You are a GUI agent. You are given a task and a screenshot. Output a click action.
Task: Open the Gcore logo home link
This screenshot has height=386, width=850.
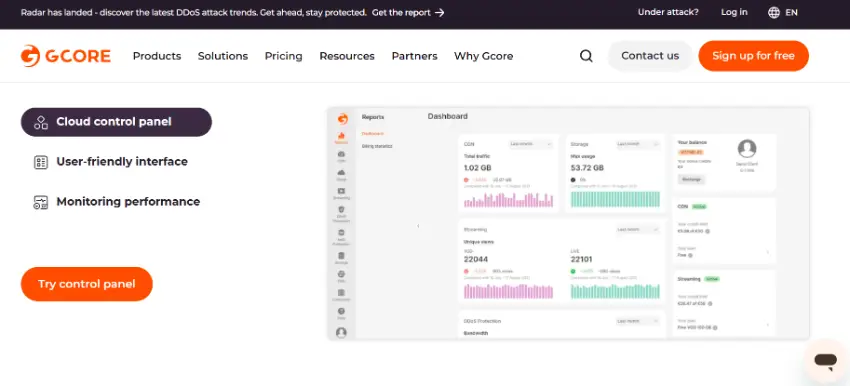[x=66, y=56]
